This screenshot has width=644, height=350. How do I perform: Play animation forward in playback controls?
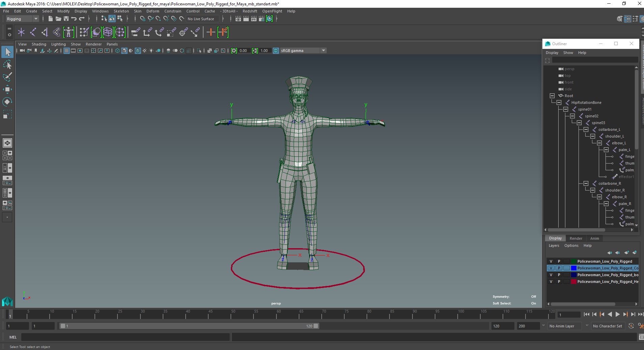pyautogui.click(x=617, y=314)
